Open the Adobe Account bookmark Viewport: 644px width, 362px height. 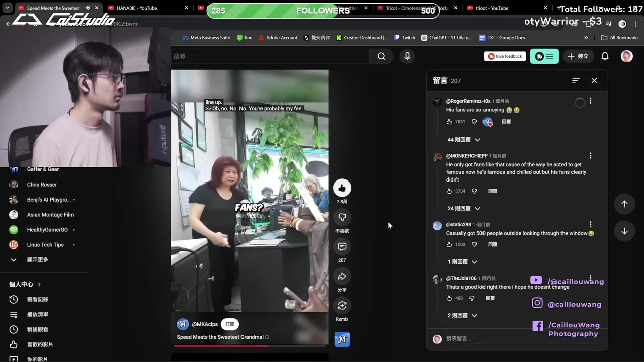point(277,38)
